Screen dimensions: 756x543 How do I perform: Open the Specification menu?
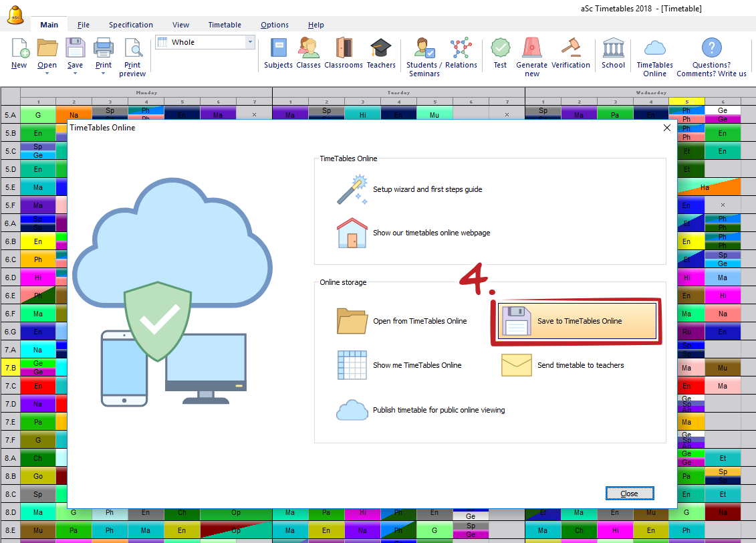pos(131,25)
